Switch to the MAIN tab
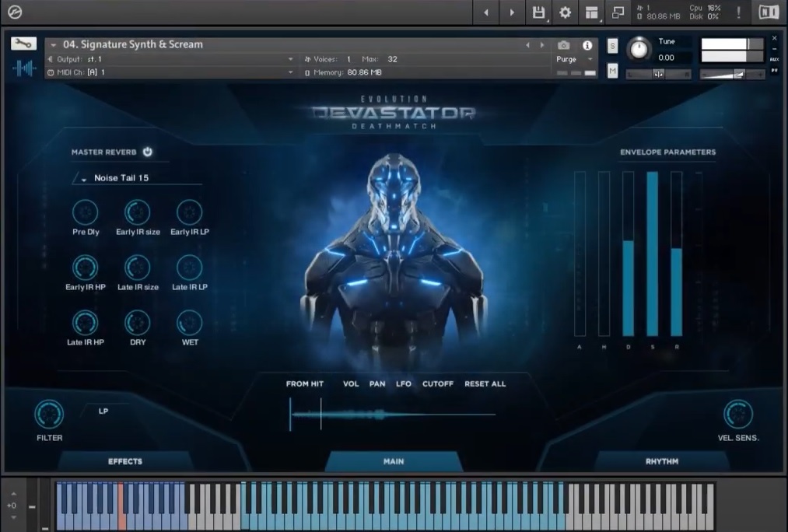 tap(394, 461)
